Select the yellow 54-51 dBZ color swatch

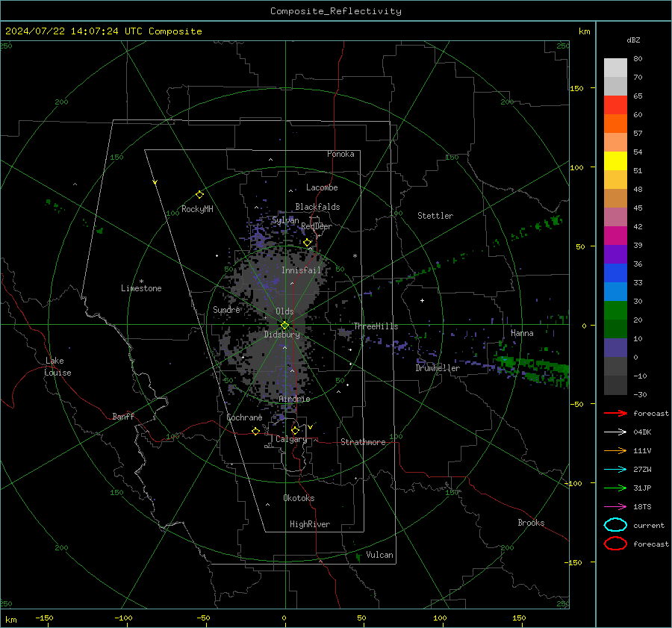click(615, 161)
